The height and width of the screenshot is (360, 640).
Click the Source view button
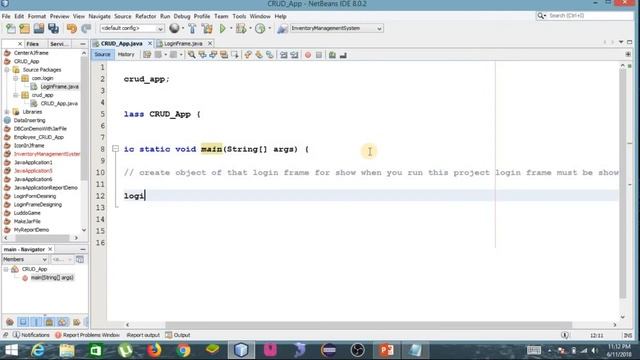[x=102, y=54]
